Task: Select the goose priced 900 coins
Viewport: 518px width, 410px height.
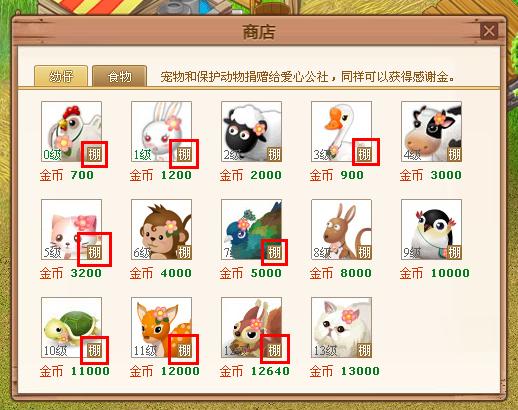Action: [341, 132]
